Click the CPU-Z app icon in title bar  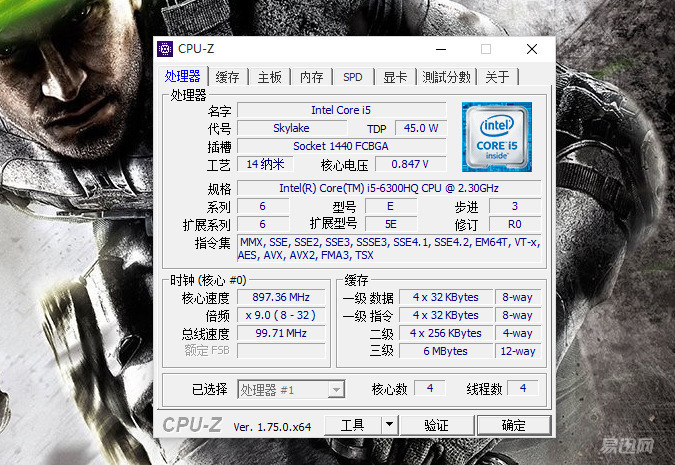(165, 49)
